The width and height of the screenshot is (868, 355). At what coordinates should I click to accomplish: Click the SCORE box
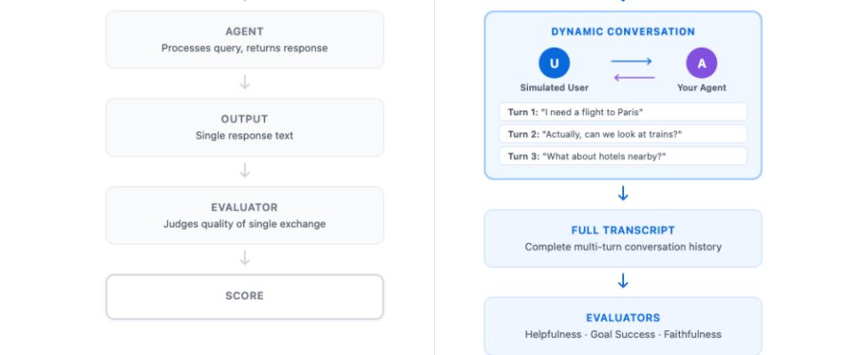click(245, 296)
